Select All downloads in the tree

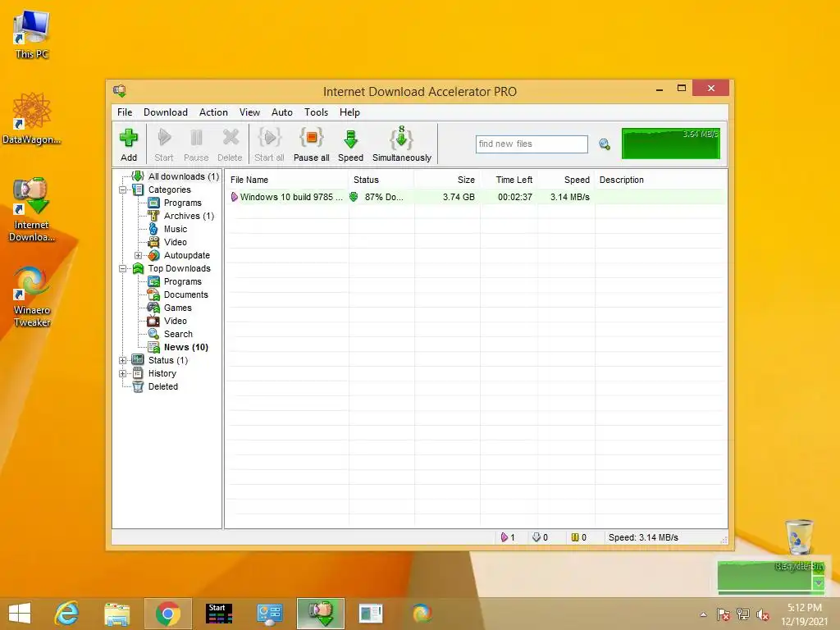[x=184, y=176]
